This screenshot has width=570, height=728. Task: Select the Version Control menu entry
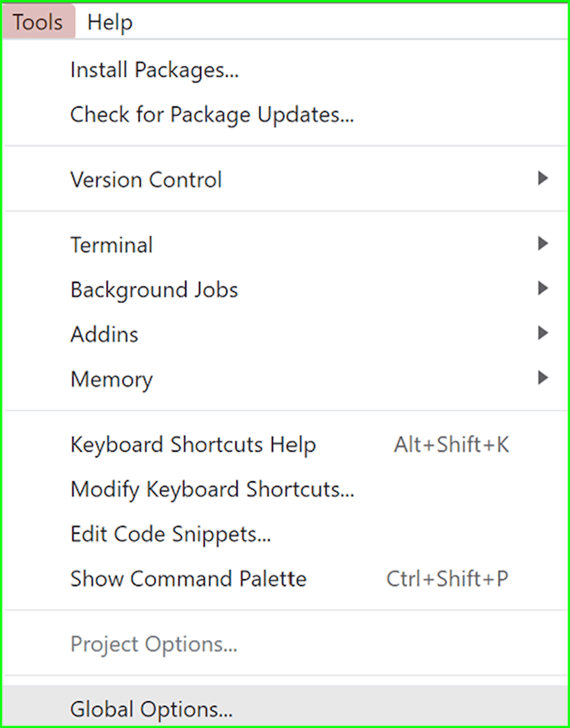[x=146, y=179]
